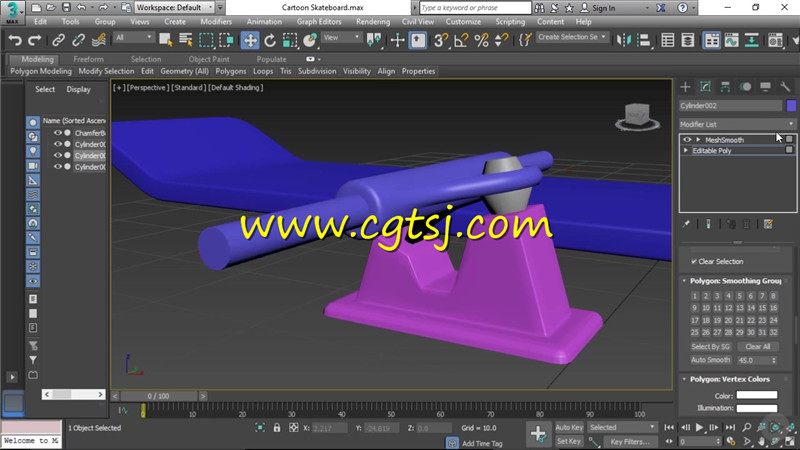The image size is (800, 450).
Task: Toggle eye icon of the last Cylinder row
Action: [58, 166]
